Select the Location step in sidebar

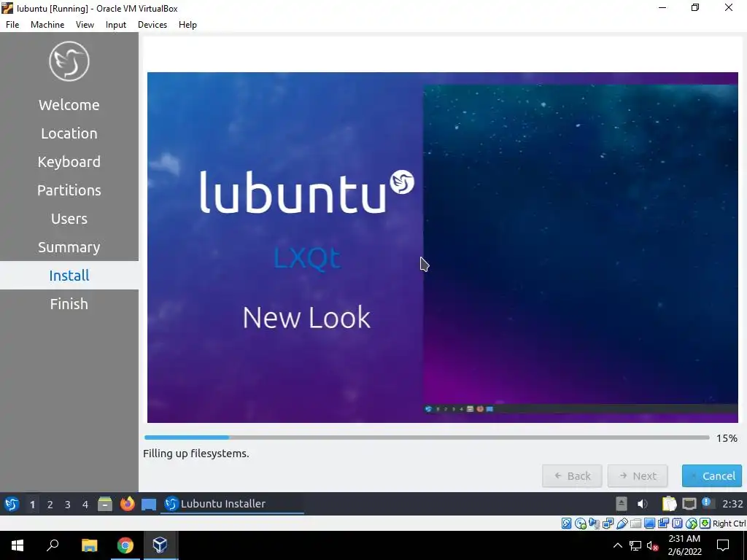69,133
